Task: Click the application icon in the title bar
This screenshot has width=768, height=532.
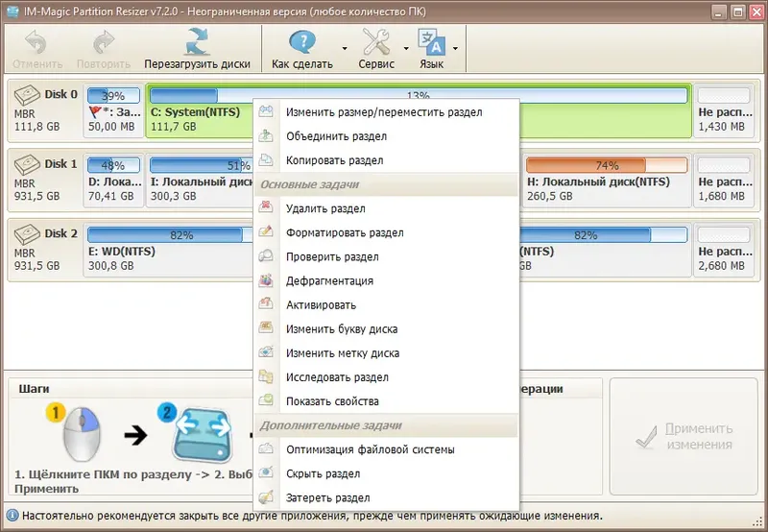Action: [12, 11]
